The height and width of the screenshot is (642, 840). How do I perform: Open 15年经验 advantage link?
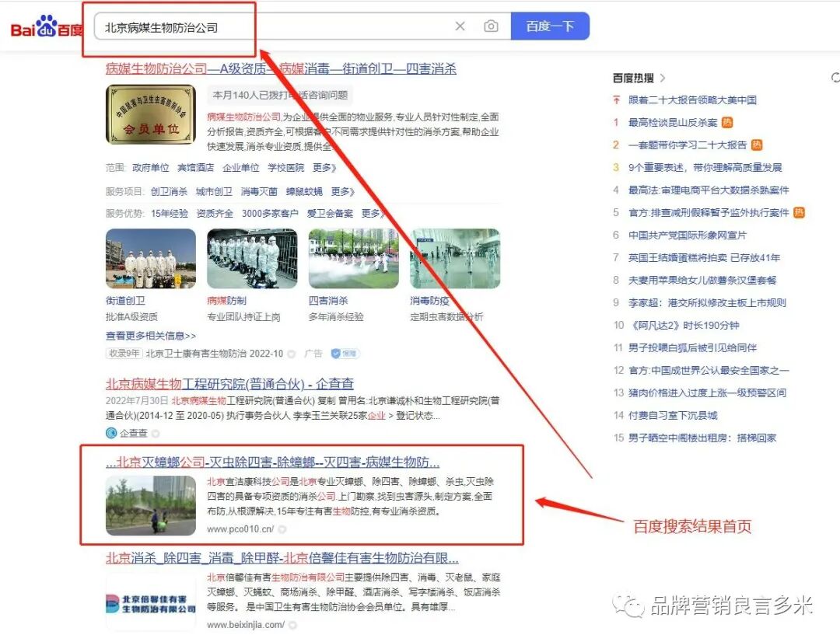[x=170, y=213]
